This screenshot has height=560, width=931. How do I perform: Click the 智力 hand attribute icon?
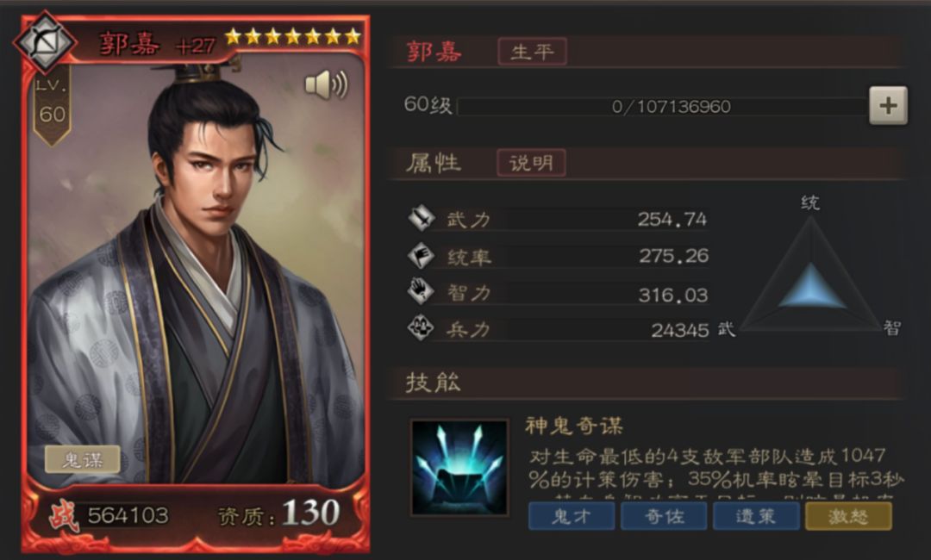pos(422,292)
